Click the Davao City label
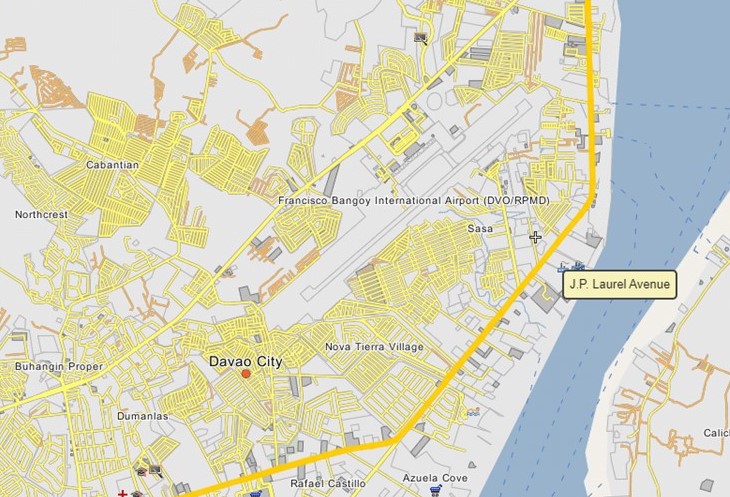730x497 pixels. (246, 361)
